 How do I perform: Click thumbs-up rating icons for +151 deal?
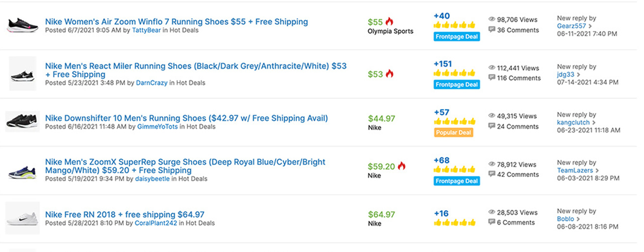click(454, 73)
